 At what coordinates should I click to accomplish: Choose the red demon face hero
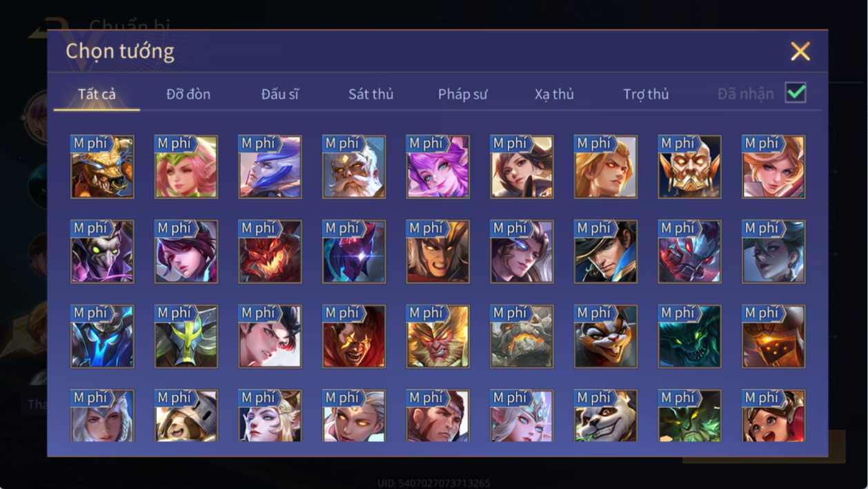click(270, 252)
